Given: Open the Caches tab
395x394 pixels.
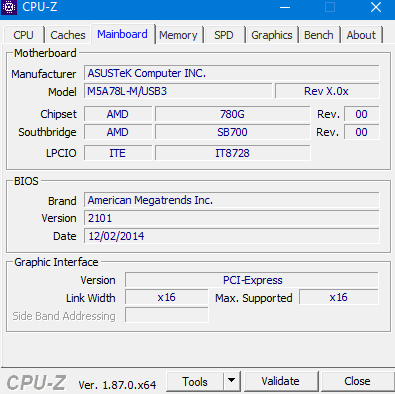Looking at the screenshot, I should (x=68, y=35).
